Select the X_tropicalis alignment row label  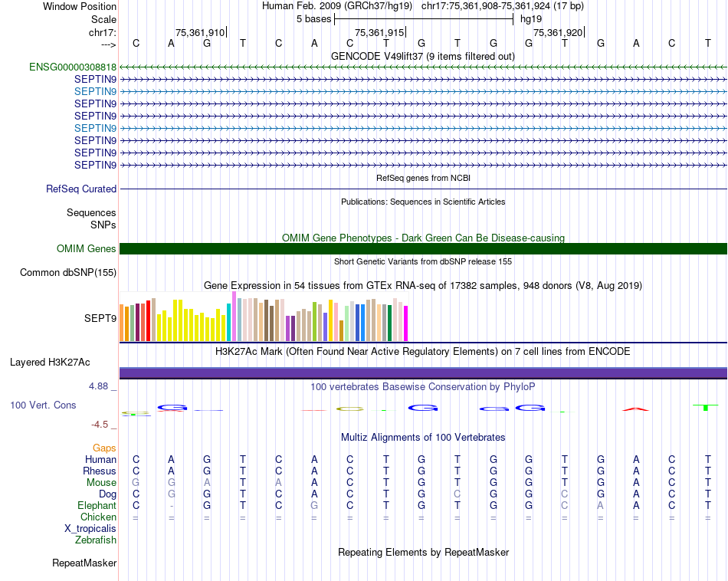coord(90,529)
